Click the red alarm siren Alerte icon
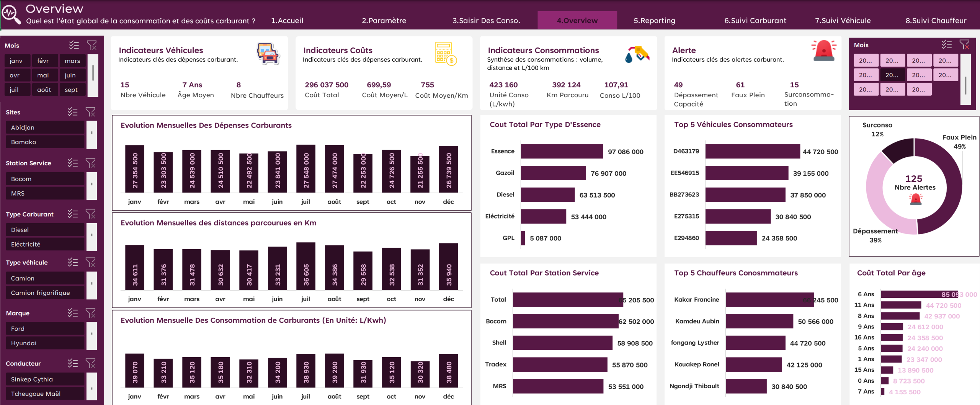 (824, 51)
